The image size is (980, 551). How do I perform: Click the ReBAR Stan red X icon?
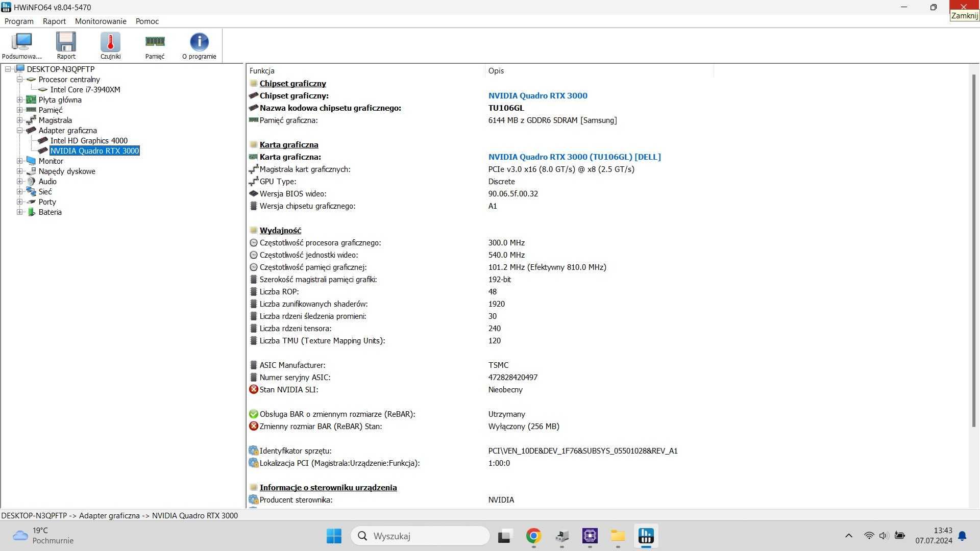coord(253,426)
